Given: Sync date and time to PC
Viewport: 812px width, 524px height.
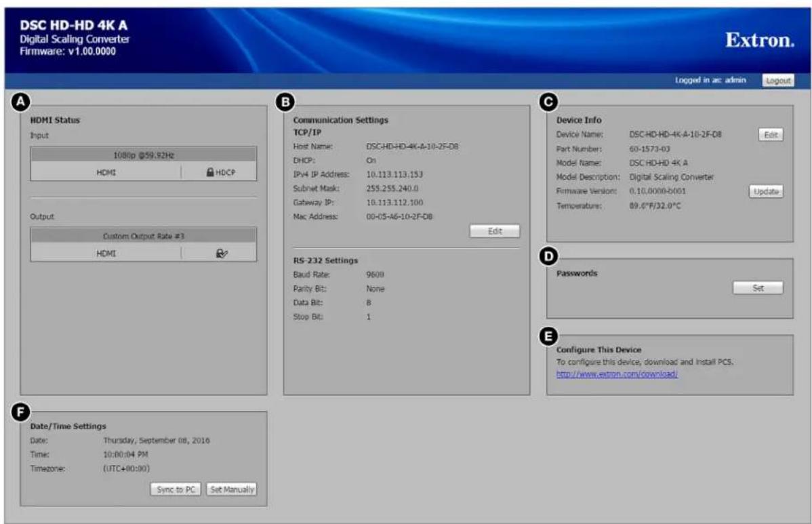Looking at the screenshot, I should tap(176, 489).
